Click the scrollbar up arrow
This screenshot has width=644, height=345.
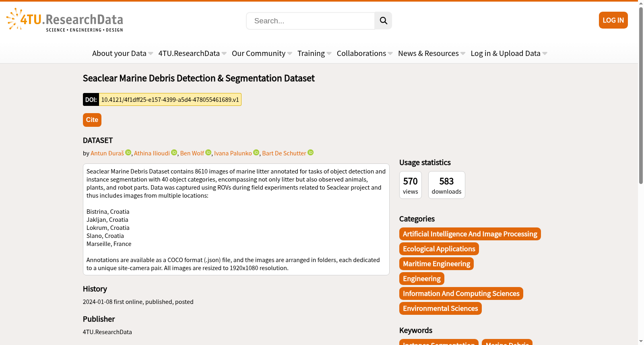click(x=641, y=3)
